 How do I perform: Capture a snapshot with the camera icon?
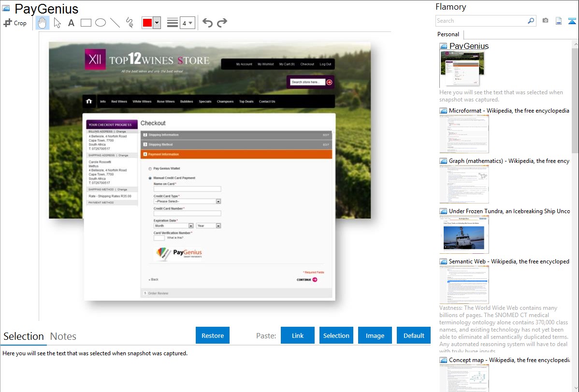pyautogui.click(x=545, y=21)
